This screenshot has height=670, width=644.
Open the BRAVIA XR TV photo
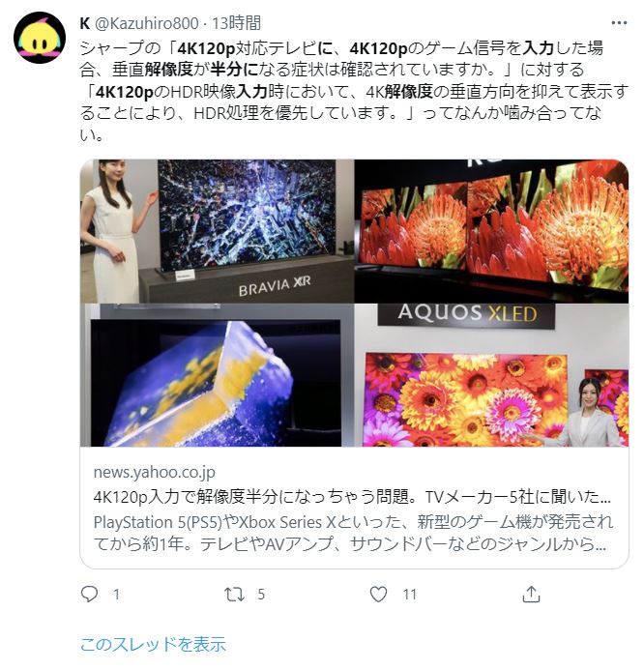tap(218, 231)
